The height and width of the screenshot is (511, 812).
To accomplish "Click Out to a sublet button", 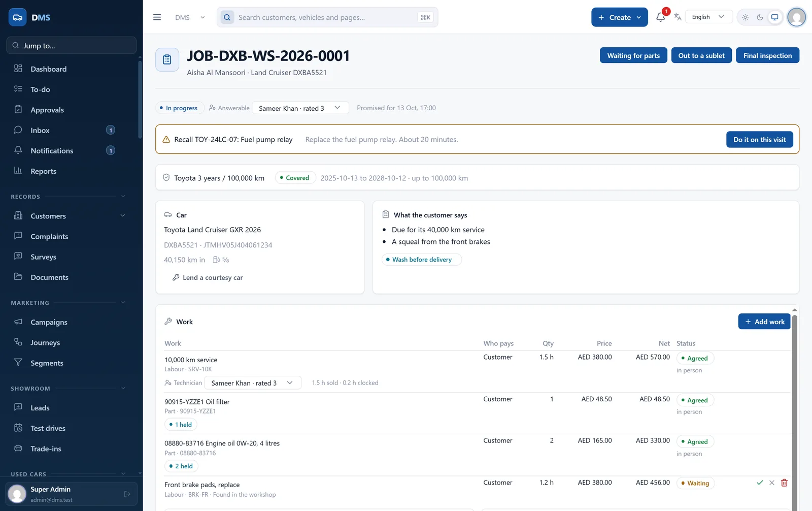I will pos(701,55).
